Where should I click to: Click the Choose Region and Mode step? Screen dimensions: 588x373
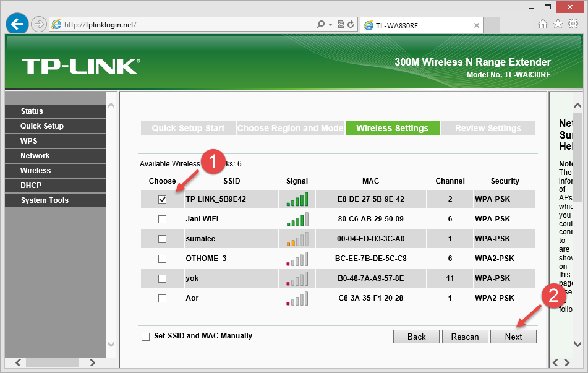tap(290, 128)
